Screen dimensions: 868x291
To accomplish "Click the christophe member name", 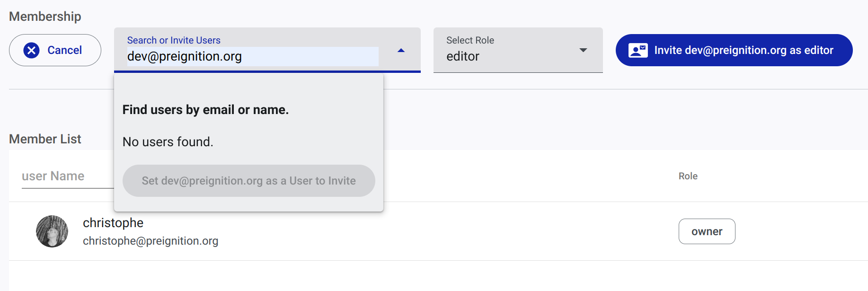I will point(113,223).
